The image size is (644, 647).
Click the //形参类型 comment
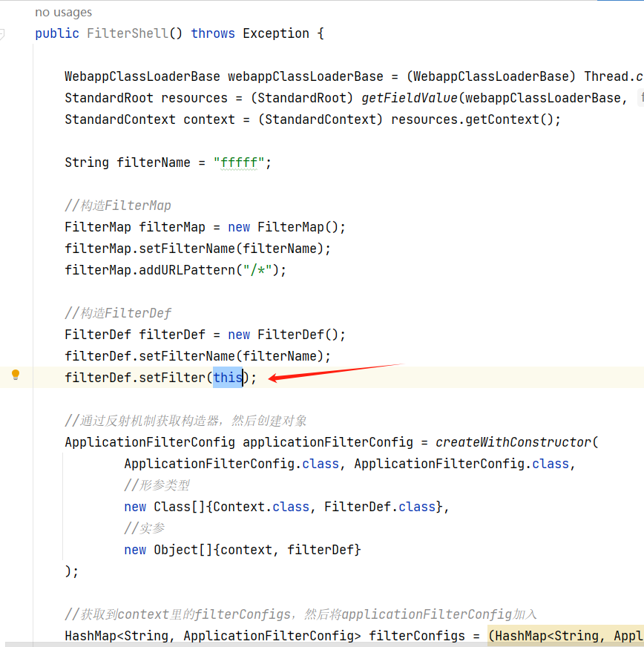coord(157,485)
